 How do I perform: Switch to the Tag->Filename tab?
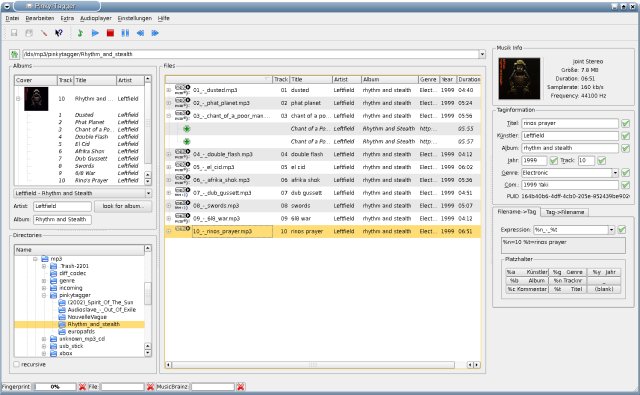(x=564, y=212)
